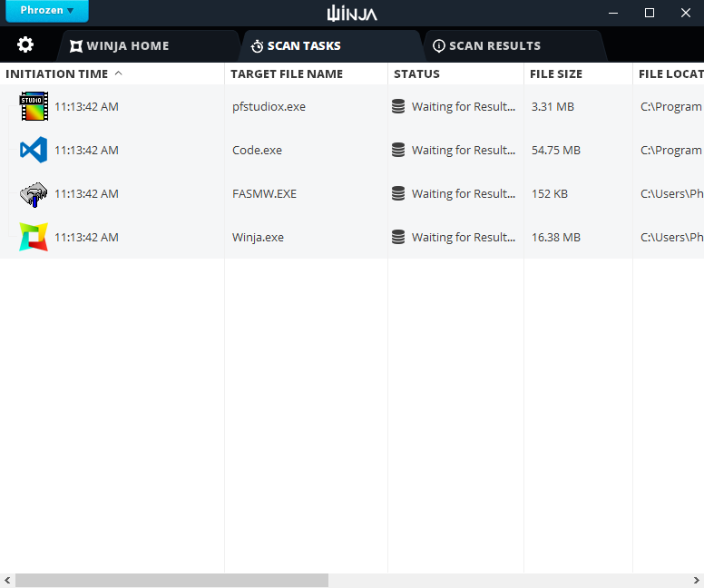
Task: Click the scrollbar left arrow
Action: [7, 581]
